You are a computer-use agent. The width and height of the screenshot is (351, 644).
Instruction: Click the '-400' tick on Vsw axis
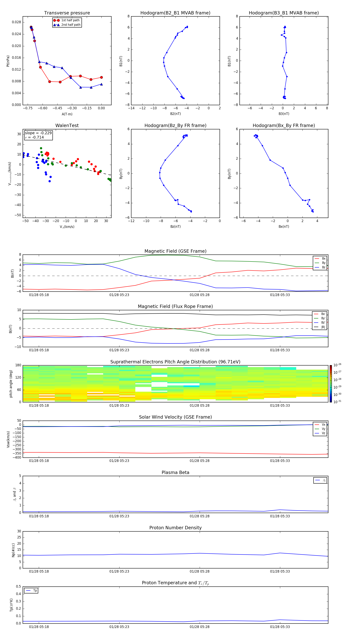[17, 457]
